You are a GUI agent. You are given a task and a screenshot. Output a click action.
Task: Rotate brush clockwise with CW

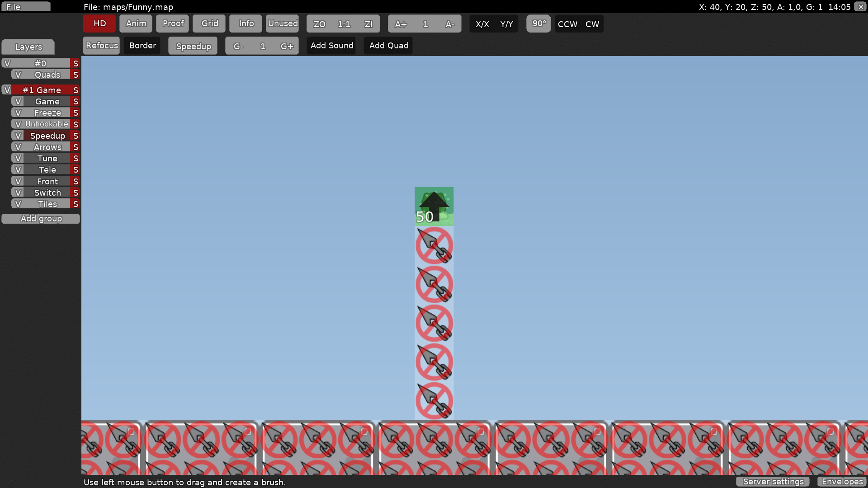click(592, 24)
